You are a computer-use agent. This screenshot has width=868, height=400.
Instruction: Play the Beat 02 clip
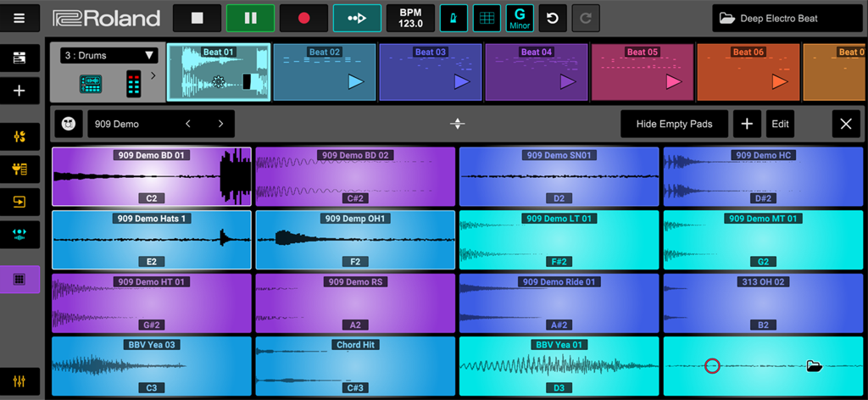[355, 82]
